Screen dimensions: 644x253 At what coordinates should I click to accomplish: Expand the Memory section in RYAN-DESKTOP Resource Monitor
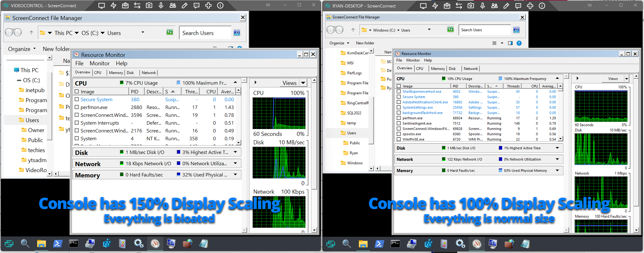pyautogui.click(x=557, y=171)
